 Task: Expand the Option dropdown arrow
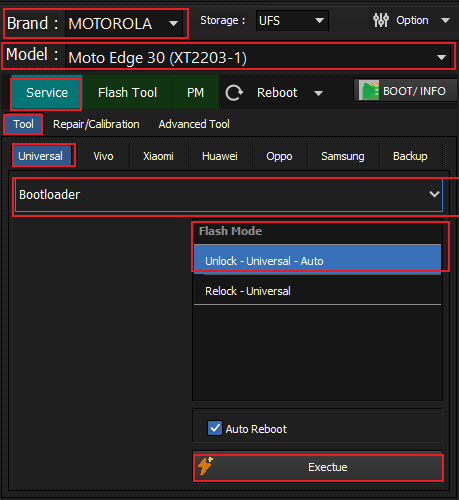445,21
